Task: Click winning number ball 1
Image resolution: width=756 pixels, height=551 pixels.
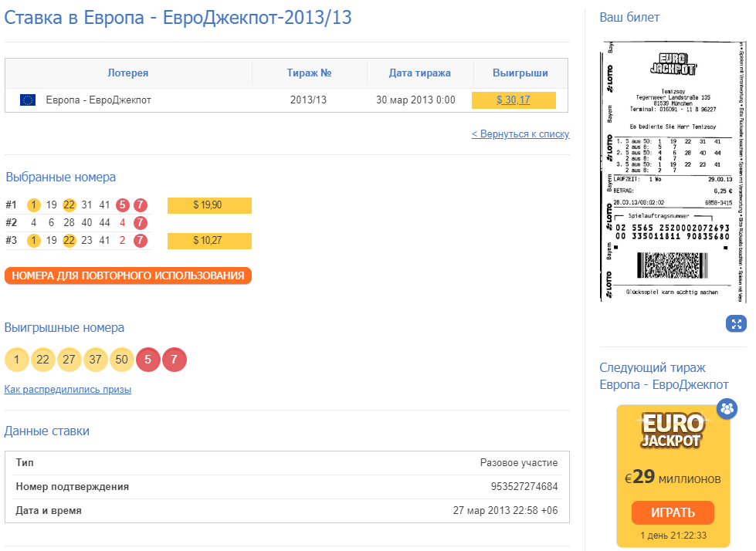Action: tap(17, 360)
